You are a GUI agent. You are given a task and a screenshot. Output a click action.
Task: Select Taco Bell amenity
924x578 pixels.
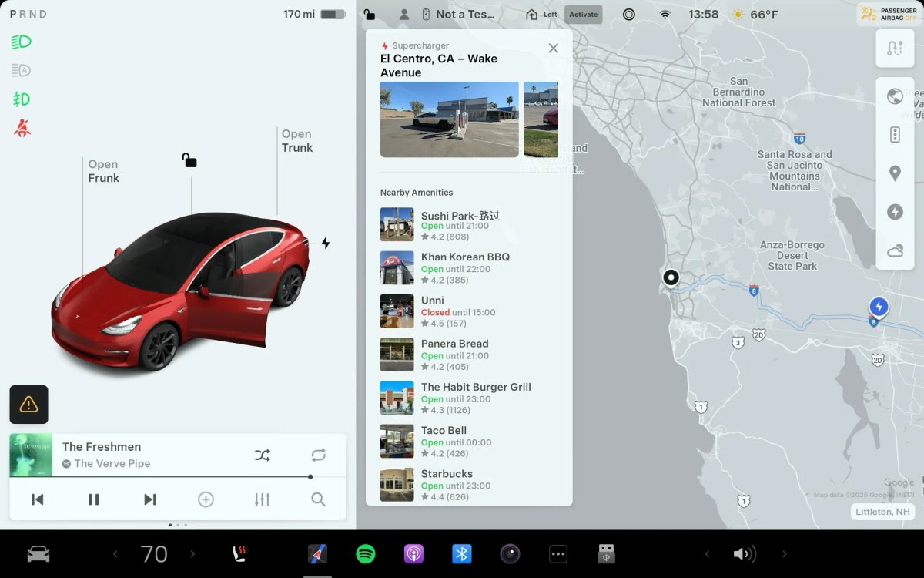pyautogui.click(x=469, y=441)
